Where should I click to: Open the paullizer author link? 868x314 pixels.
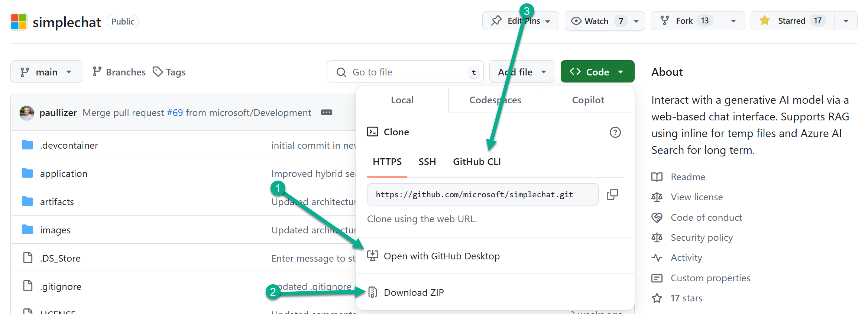(x=58, y=113)
